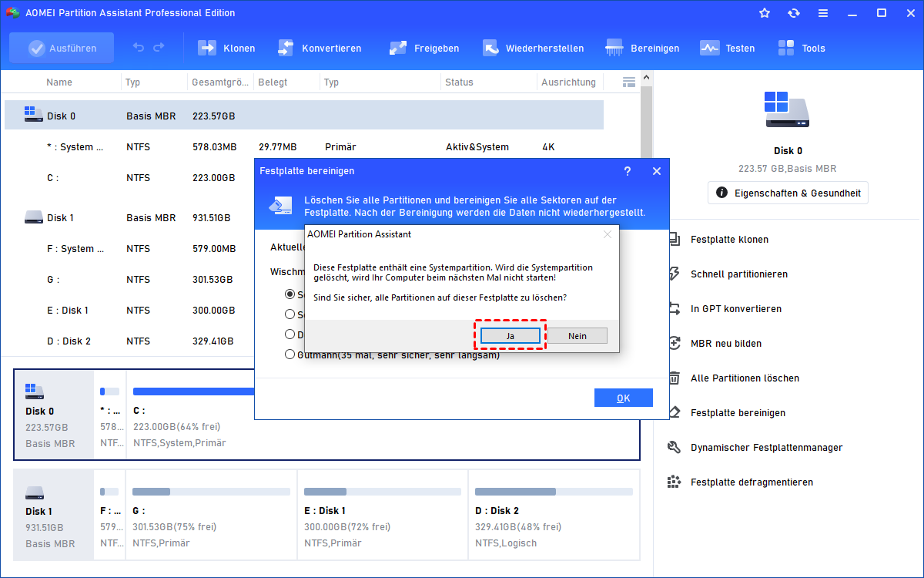924x578 pixels.
Task: Open help in Festplatte bereinigen dialog
Action: (x=628, y=171)
